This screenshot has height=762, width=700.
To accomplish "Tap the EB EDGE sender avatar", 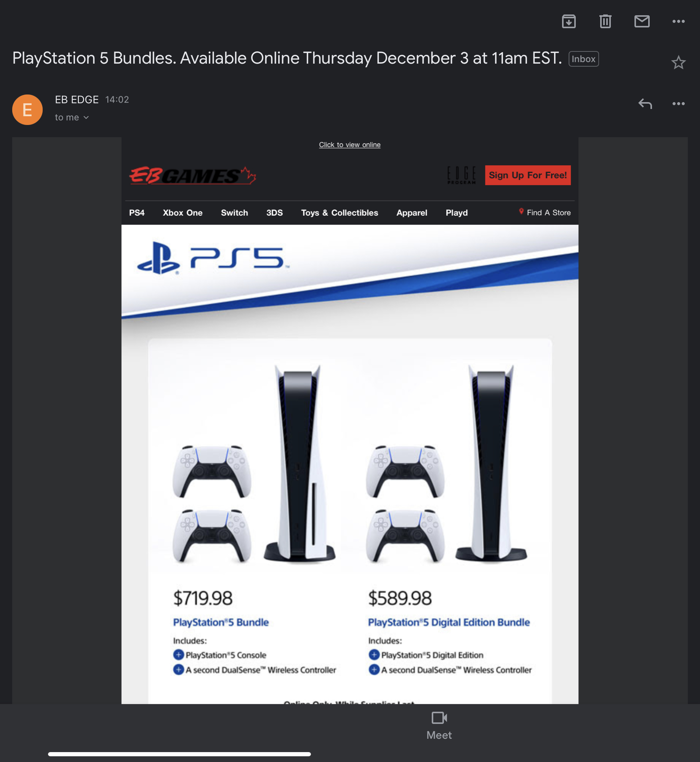I will click(27, 110).
